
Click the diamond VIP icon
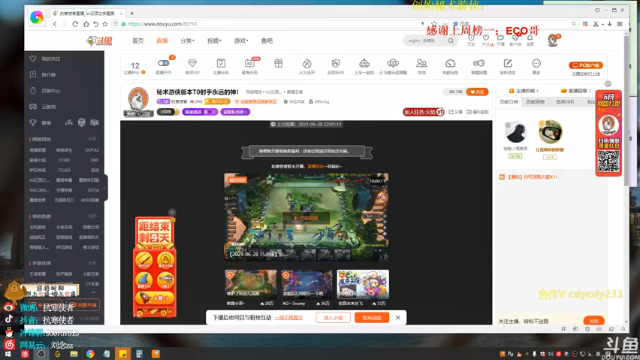192,63
